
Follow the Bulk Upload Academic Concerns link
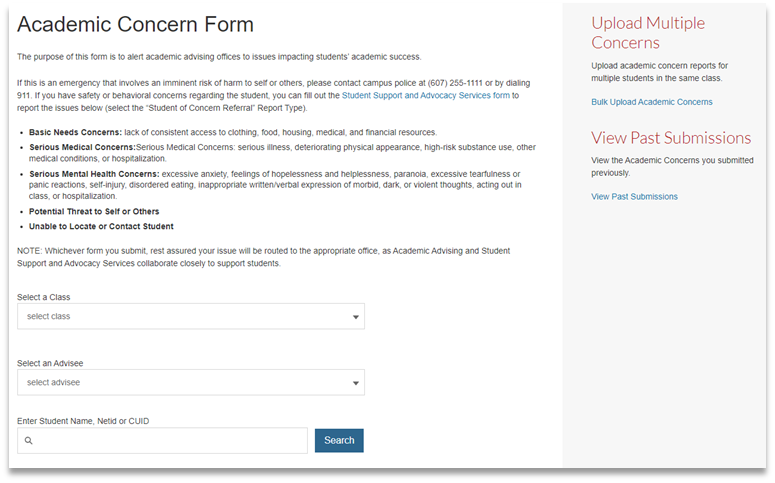[651, 102]
